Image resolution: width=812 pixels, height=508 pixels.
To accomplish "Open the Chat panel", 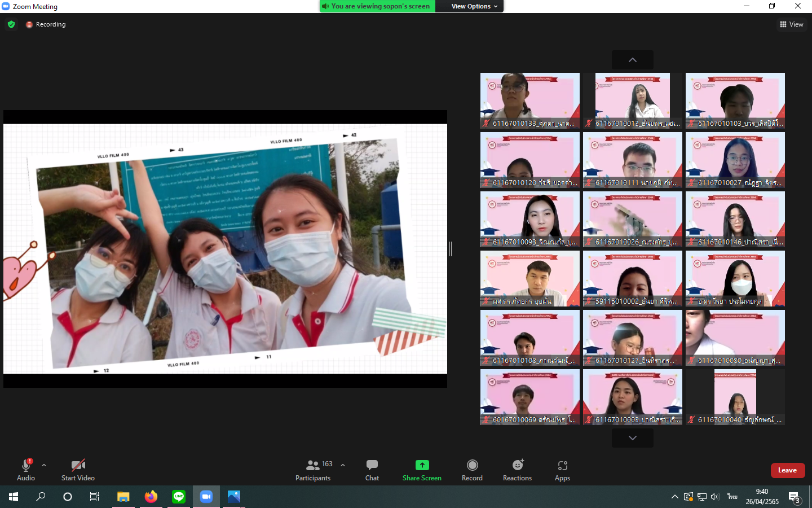I will (372, 470).
